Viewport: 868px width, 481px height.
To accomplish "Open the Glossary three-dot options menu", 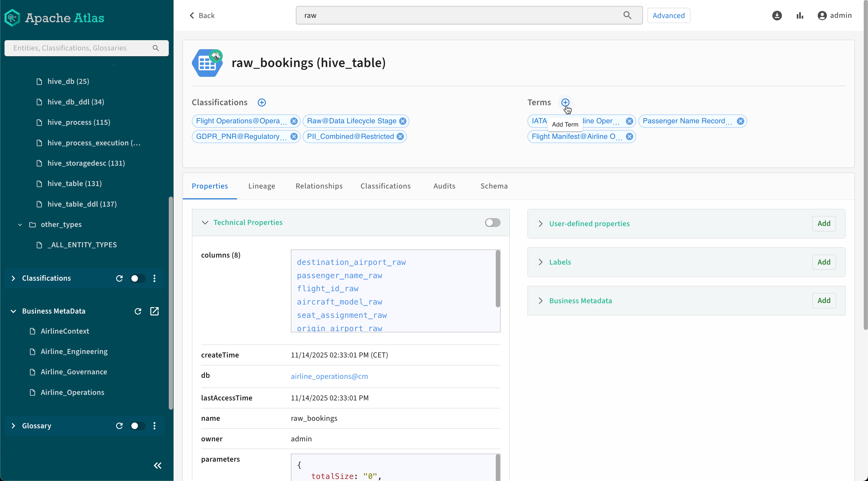I will pos(154,426).
